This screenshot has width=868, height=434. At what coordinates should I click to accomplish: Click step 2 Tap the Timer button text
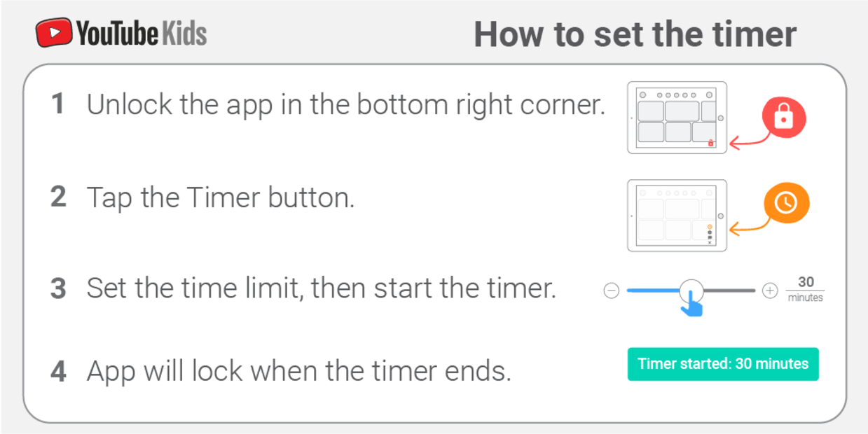[221, 198]
